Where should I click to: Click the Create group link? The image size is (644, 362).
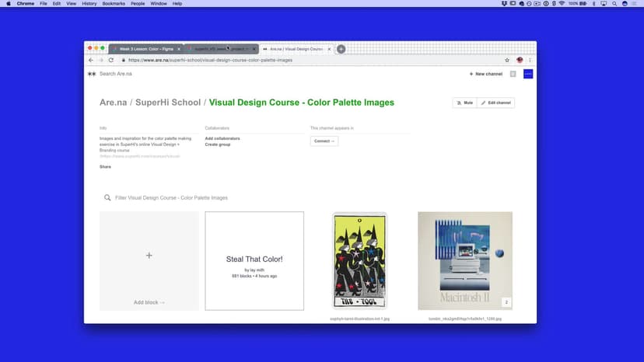coord(218,144)
